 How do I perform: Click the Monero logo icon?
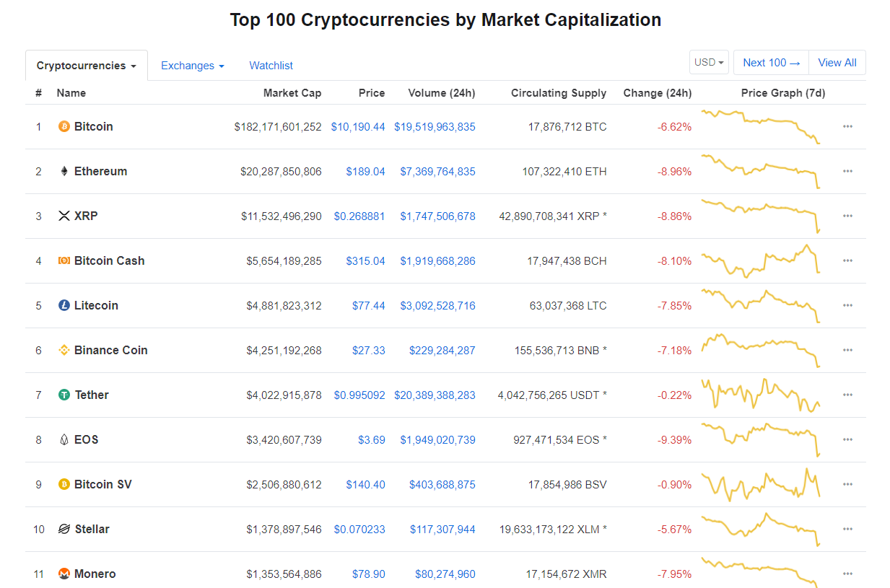[x=64, y=574]
